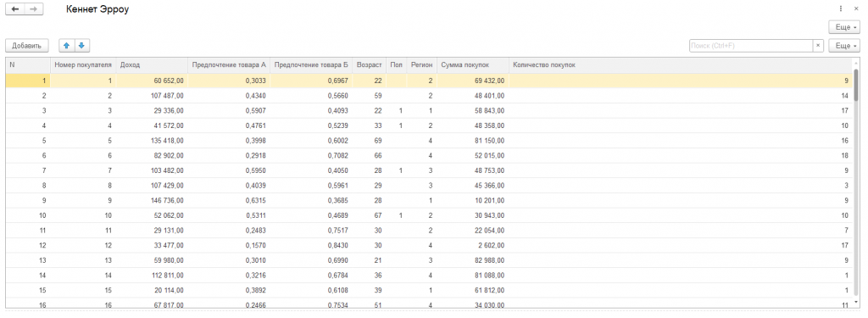The width and height of the screenshot is (868, 318).
Task: Click age value 69 in row 5
Action: pos(378,141)
